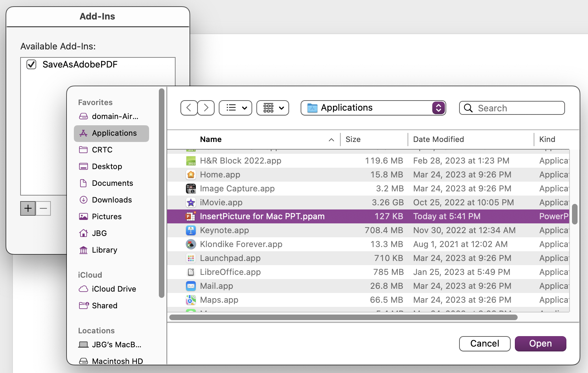The image size is (588, 373).
Task: Click the Klondike Forever.app icon
Action: click(191, 244)
